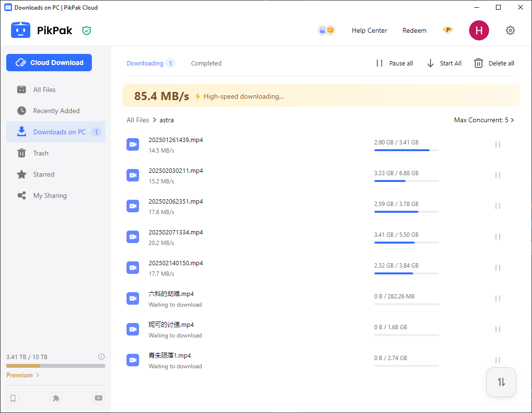Click Delete all downloads

494,63
